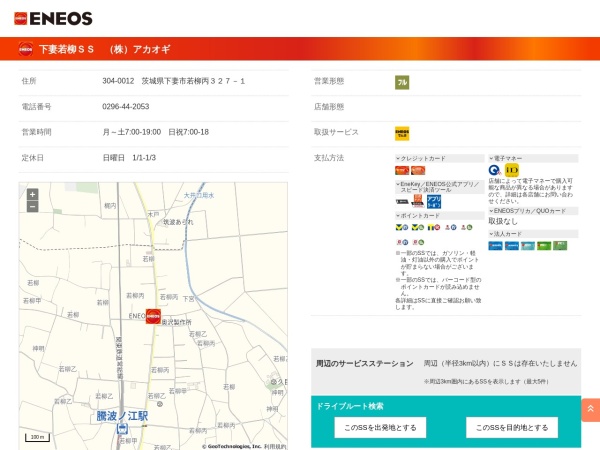The width and height of the screenshot is (600, 450).
Task: Click the blue アプリ payment icon
Action: (434, 201)
